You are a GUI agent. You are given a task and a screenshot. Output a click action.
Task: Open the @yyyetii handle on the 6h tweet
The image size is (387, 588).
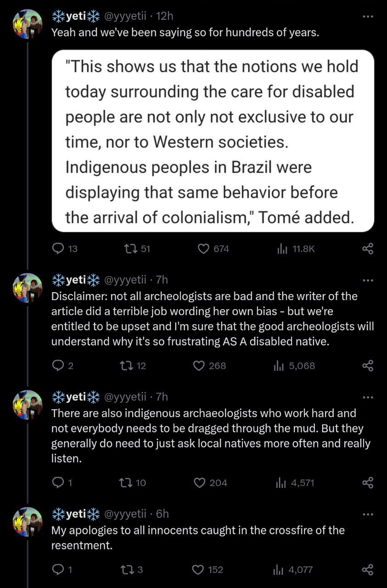[x=126, y=514]
